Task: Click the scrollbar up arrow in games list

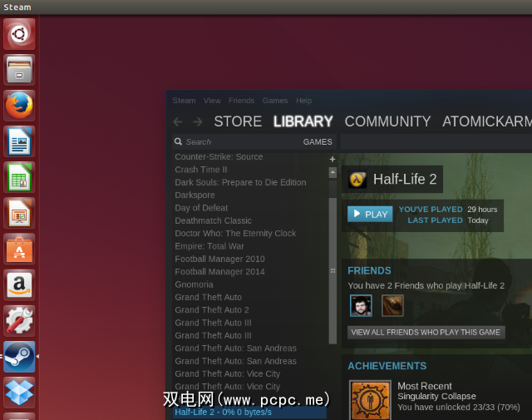Action: click(x=332, y=172)
